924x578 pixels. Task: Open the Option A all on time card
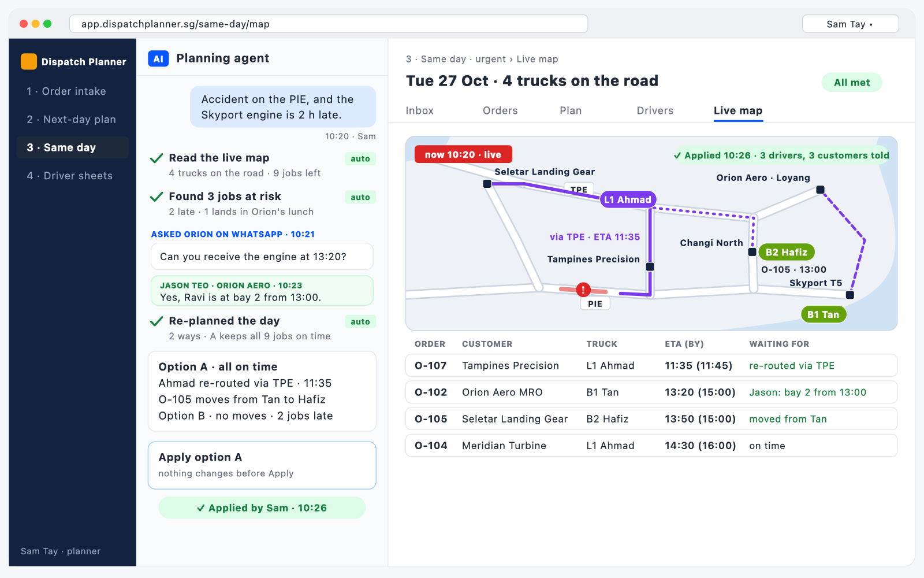click(x=262, y=391)
